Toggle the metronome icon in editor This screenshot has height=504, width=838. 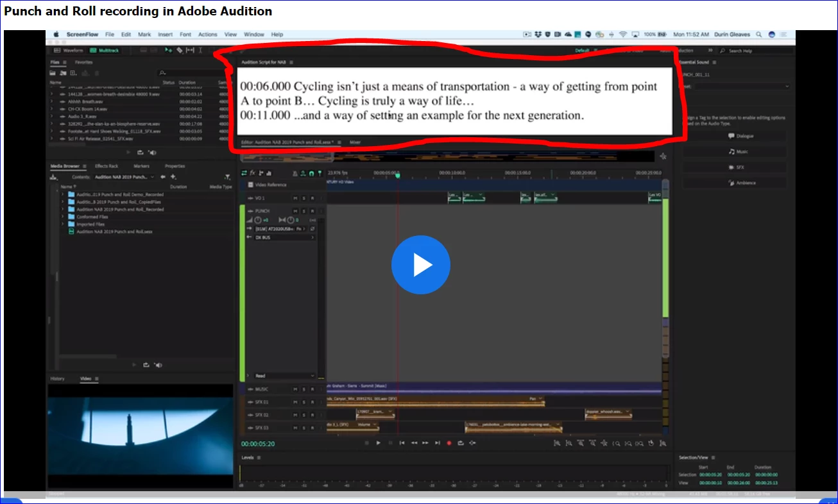[x=295, y=173]
